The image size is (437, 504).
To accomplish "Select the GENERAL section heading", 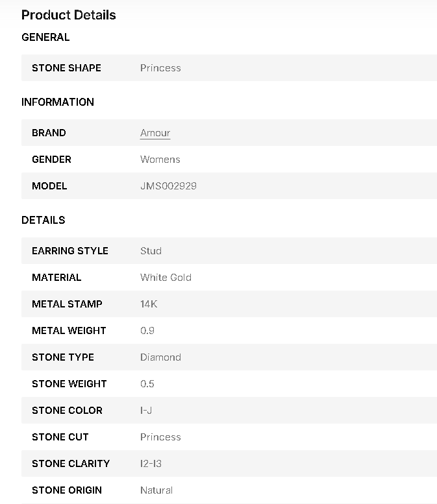I will pos(45,37).
